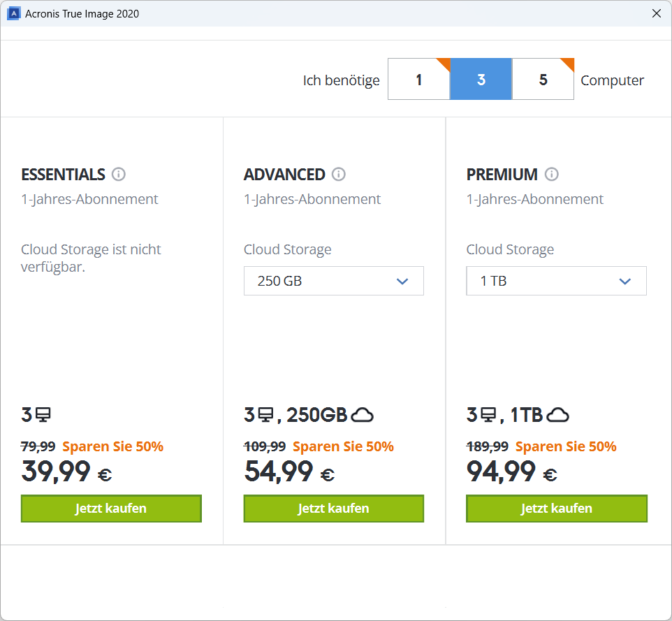Click the computer icon in Essentials summary

tap(43, 416)
